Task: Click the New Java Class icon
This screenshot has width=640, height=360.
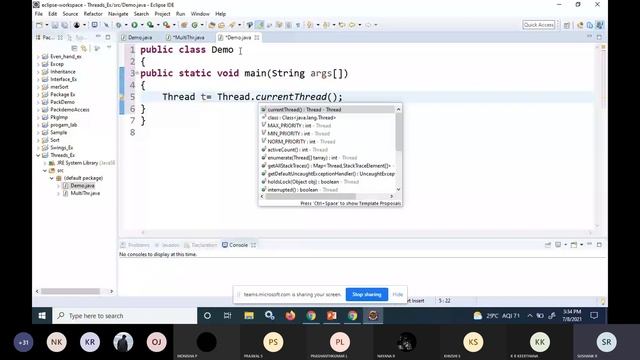Action: click(x=194, y=25)
